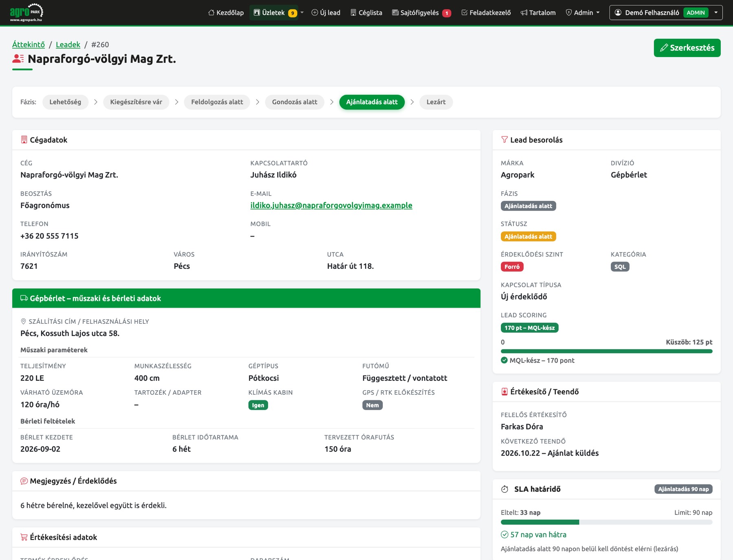Click the Sajtófigyelés red notification badge
The width and height of the screenshot is (733, 560).
447,13
